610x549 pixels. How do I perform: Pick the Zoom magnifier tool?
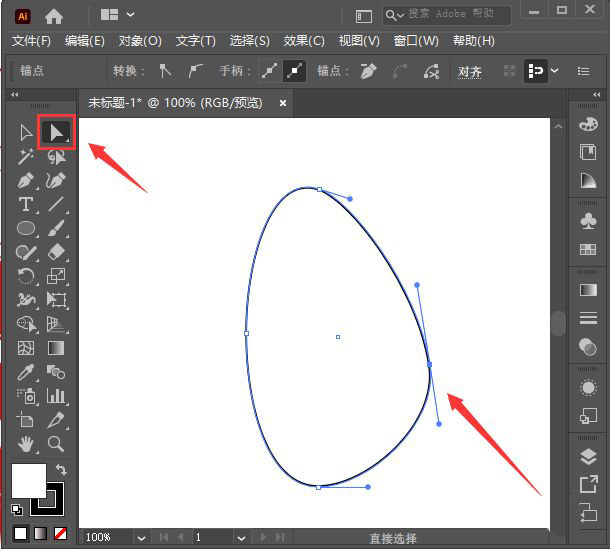[56, 444]
